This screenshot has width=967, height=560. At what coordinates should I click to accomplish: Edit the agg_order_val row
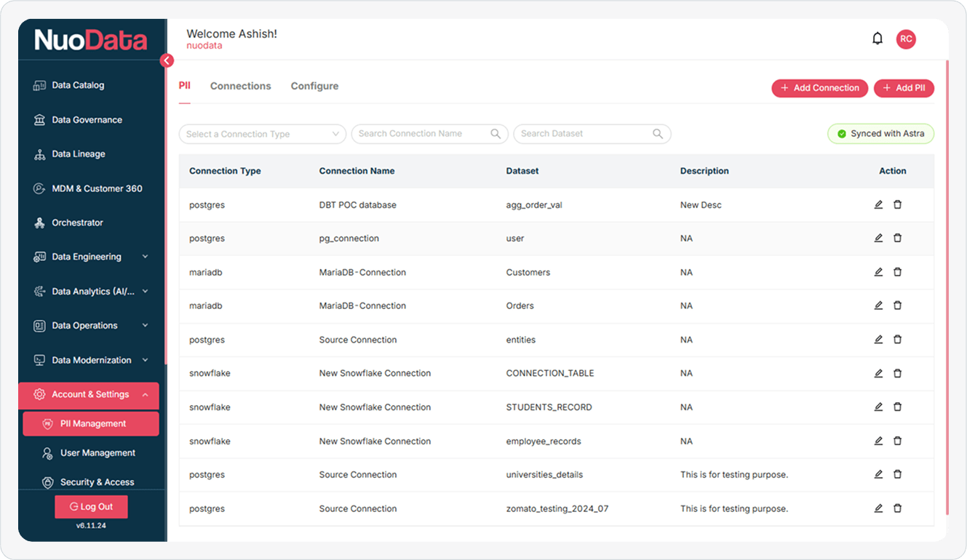point(878,204)
